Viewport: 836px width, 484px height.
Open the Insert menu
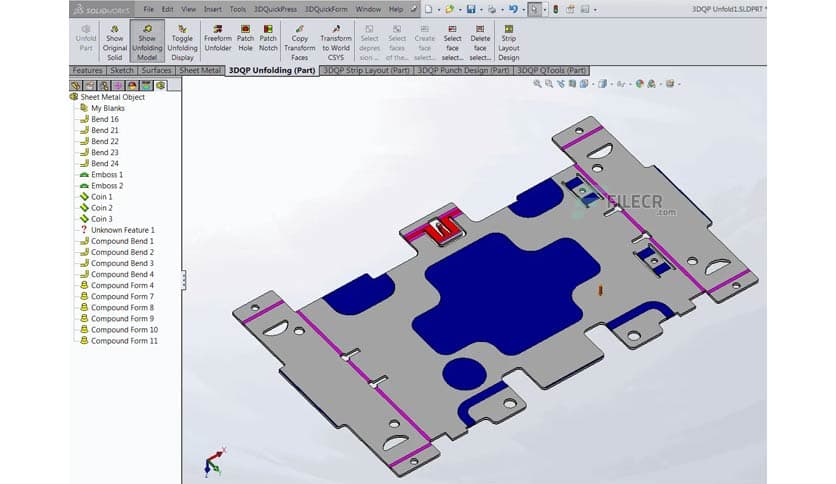pyautogui.click(x=213, y=9)
